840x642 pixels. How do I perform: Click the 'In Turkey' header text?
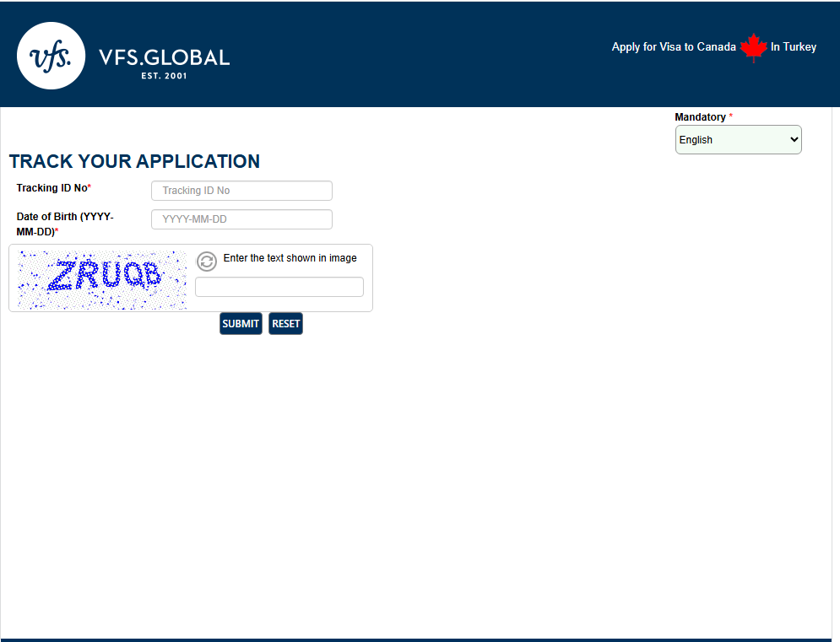(794, 47)
